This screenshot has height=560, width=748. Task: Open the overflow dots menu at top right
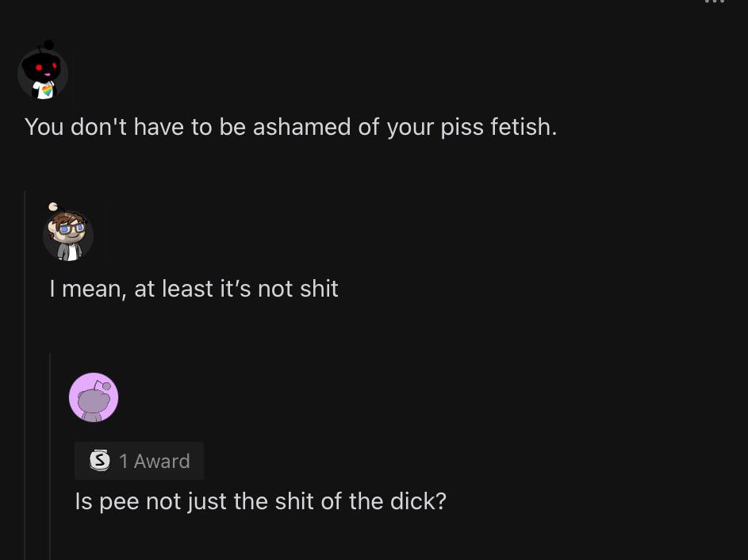[x=715, y=2]
